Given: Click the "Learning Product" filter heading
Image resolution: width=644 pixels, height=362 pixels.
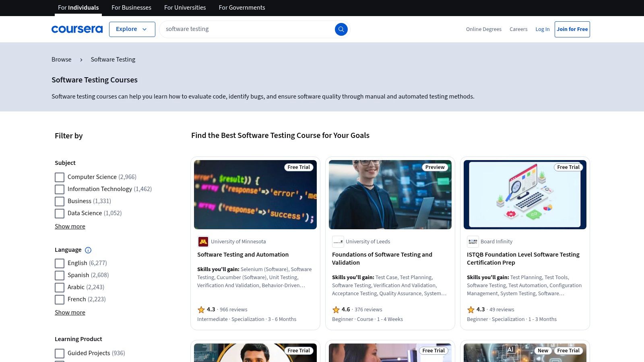Looking at the screenshot, I should click(x=78, y=339).
